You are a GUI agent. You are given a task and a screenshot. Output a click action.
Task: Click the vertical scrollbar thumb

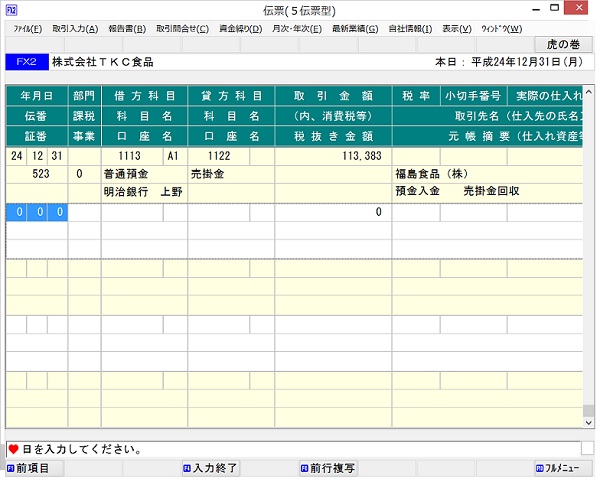pos(589,410)
